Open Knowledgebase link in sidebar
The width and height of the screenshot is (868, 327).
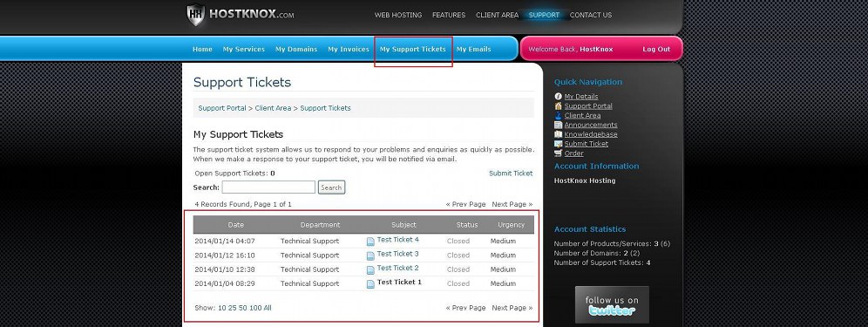(x=591, y=134)
